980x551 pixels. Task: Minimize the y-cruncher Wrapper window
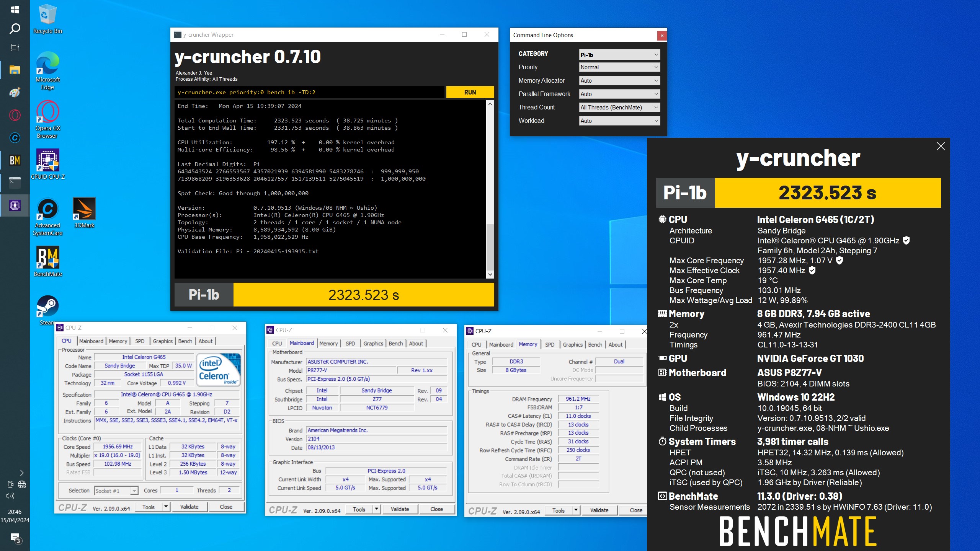442,34
